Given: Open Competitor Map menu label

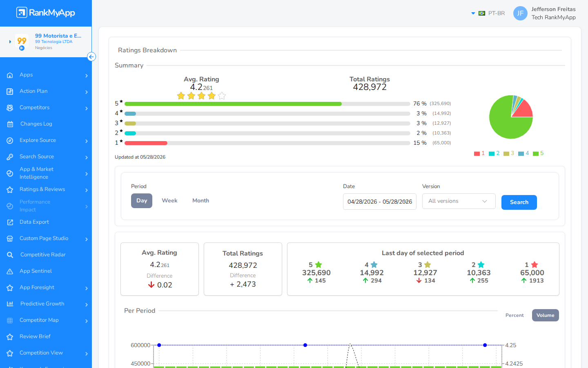Looking at the screenshot, I should tap(39, 320).
